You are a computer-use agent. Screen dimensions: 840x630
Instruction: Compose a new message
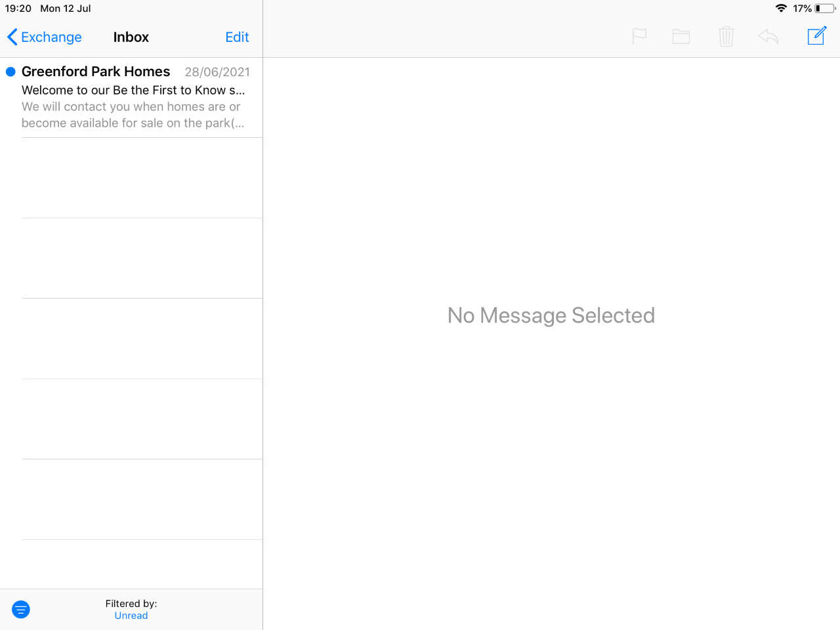pos(816,36)
